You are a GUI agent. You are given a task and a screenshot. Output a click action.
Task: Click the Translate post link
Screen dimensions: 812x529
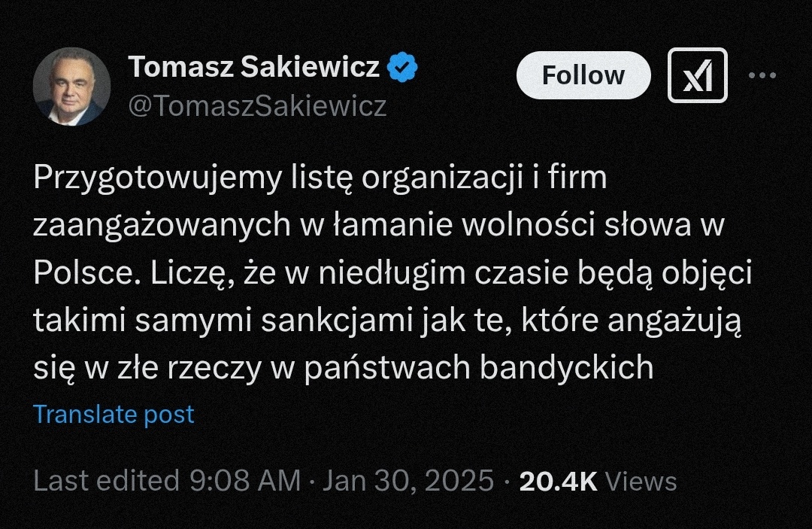pos(114,414)
